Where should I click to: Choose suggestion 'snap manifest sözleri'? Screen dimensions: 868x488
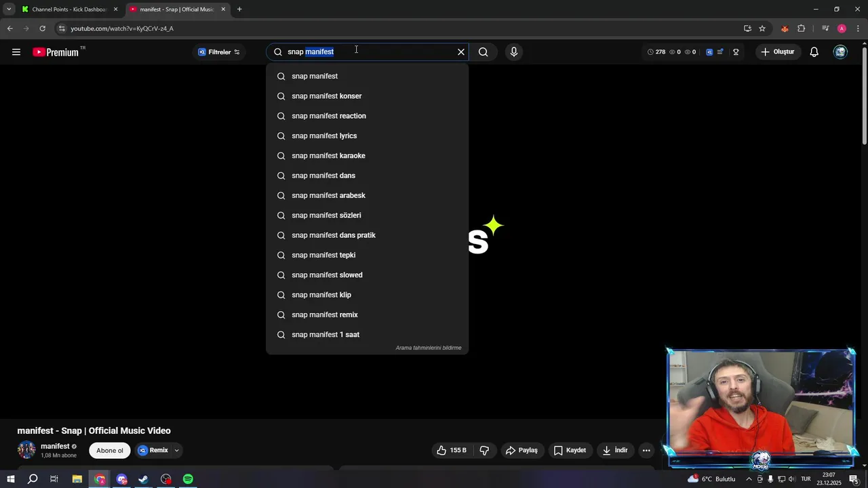click(367, 216)
